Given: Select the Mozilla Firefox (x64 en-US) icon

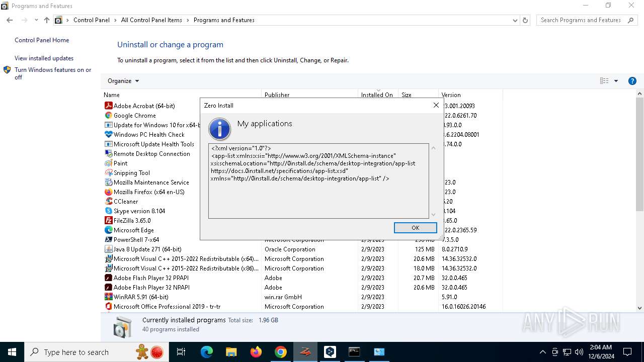Looking at the screenshot, I should click(108, 192).
